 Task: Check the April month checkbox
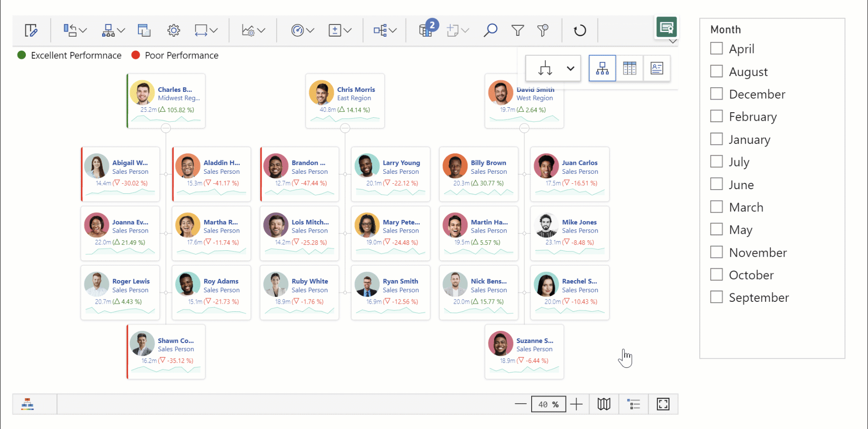click(x=716, y=48)
